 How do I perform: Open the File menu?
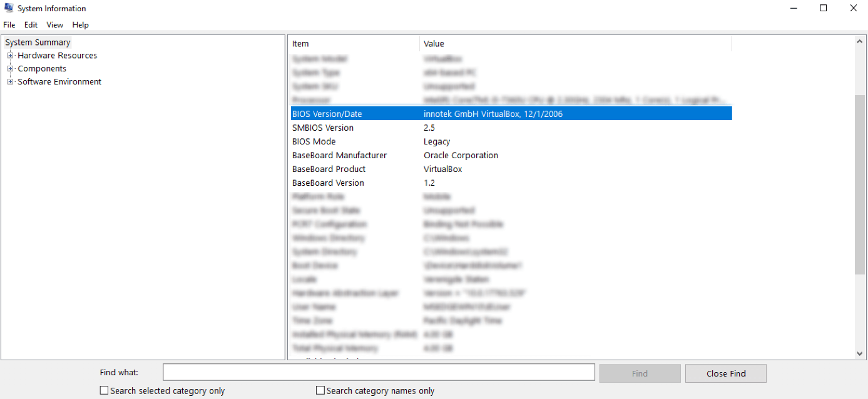coord(9,25)
